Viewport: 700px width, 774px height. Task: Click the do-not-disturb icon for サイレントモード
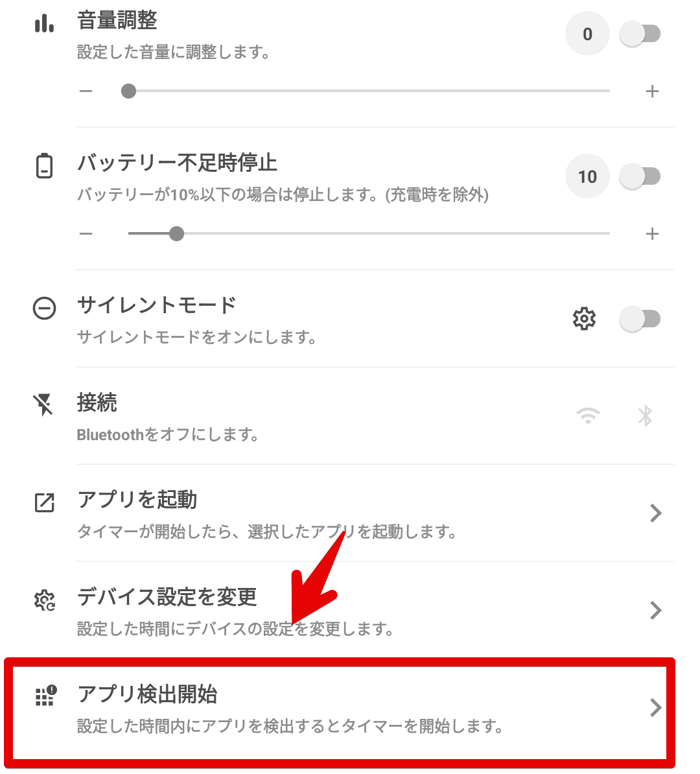click(45, 309)
